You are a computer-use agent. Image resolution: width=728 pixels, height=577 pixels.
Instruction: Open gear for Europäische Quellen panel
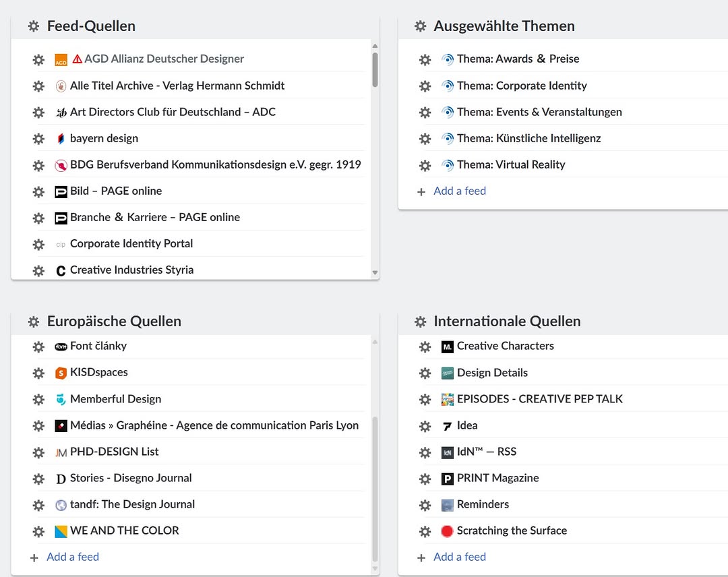(34, 322)
